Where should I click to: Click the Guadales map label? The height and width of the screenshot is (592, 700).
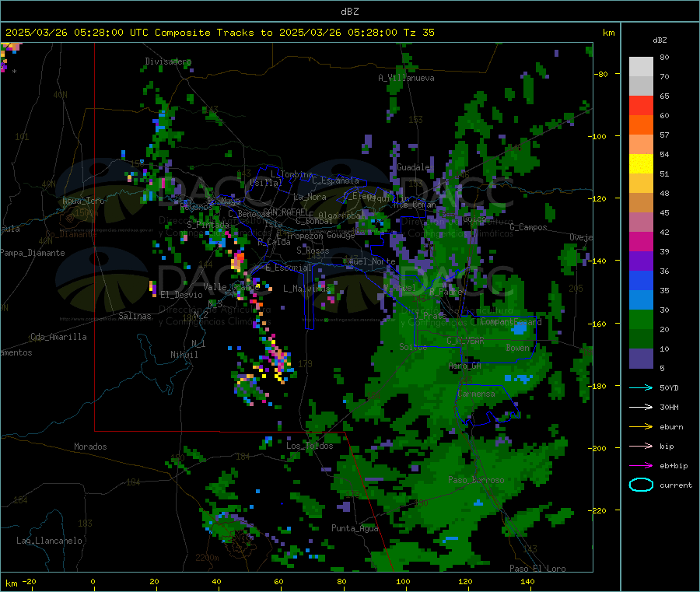(415, 167)
